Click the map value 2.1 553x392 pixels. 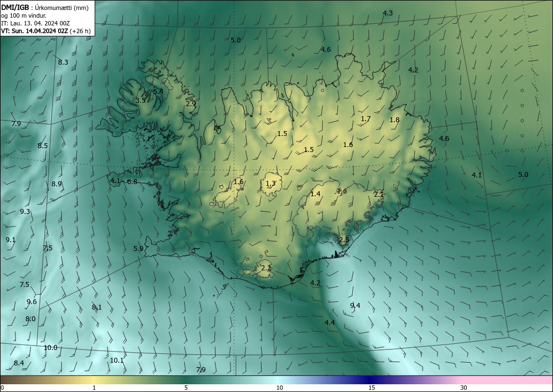click(x=378, y=194)
